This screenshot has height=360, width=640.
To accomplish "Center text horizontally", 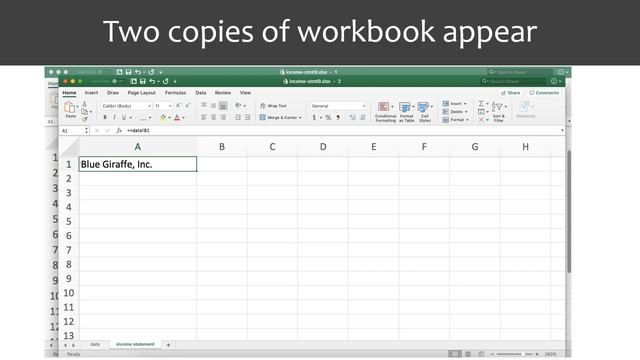I will (213, 118).
